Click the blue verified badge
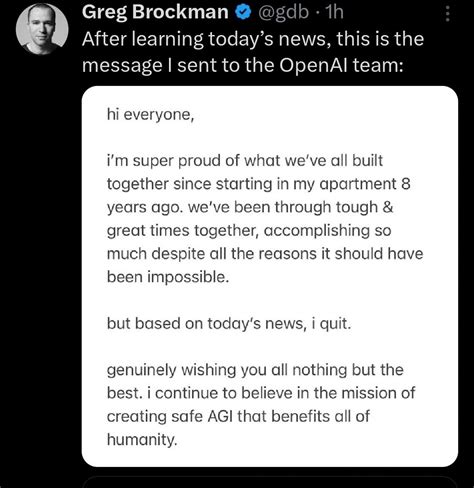Screen dimensions: 474x488 [x=243, y=12]
